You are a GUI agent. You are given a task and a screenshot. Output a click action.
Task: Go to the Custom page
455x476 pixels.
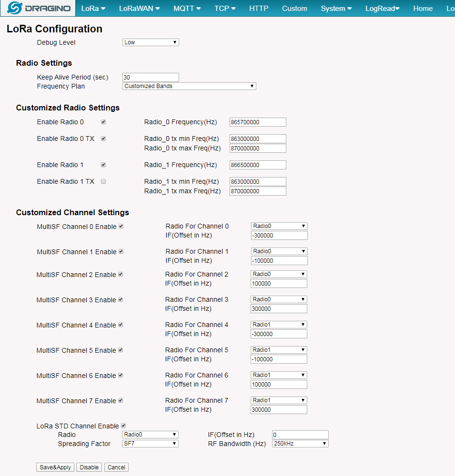(x=294, y=9)
